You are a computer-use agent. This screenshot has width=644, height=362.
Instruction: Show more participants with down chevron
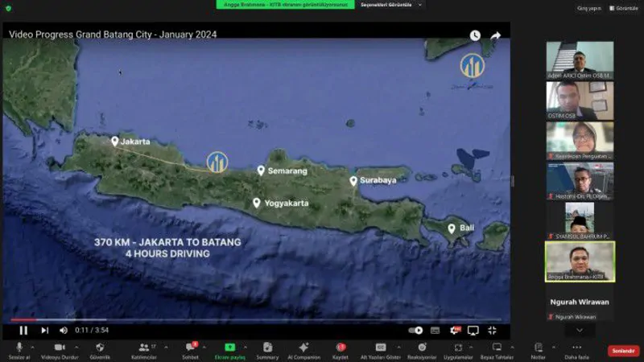click(580, 330)
